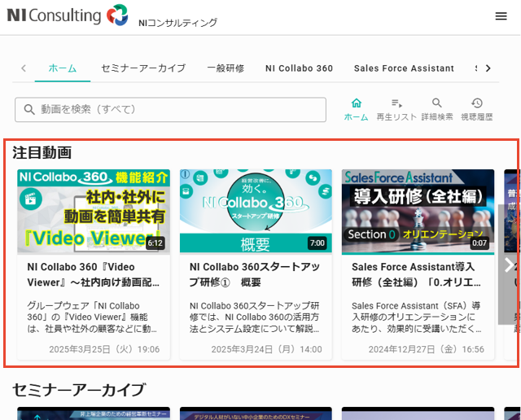Click the 6:12 duration badge
The width and height of the screenshot is (521, 420).
[155, 243]
